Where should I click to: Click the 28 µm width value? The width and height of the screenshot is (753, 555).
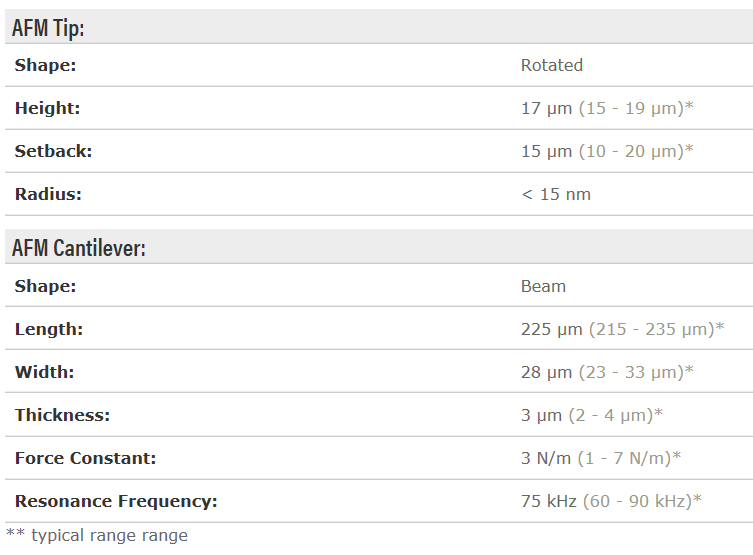point(546,372)
